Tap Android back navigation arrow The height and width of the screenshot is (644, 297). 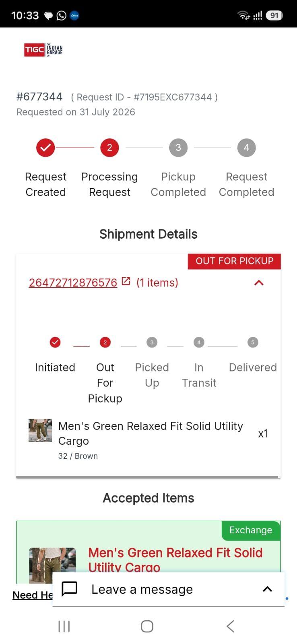click(230, 626)
